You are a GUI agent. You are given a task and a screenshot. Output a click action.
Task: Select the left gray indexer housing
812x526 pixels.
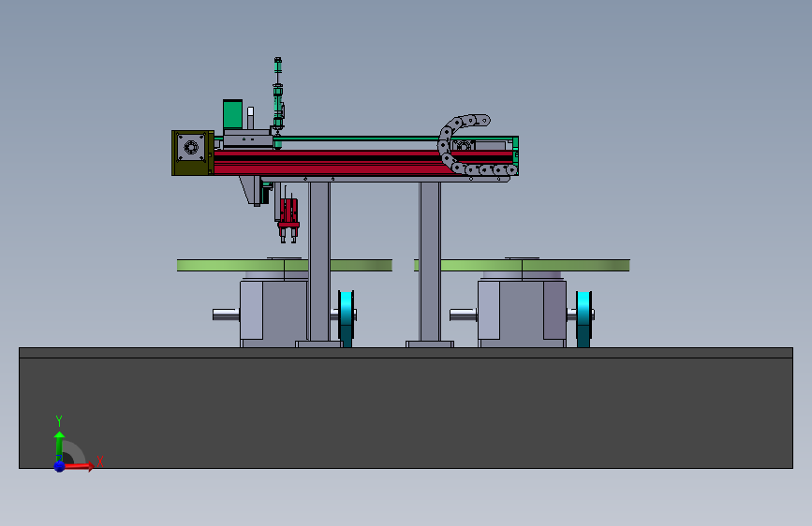click(x=274, y=314)
